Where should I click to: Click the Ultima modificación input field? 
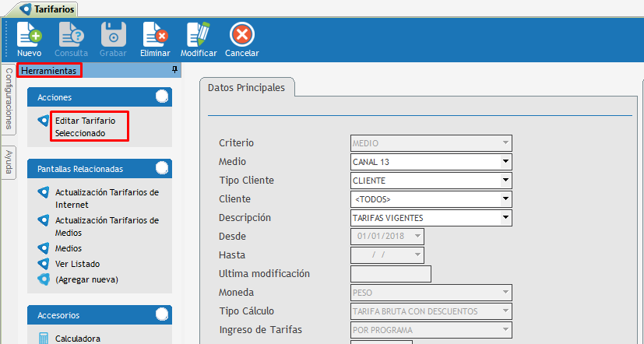pos(391,274)
